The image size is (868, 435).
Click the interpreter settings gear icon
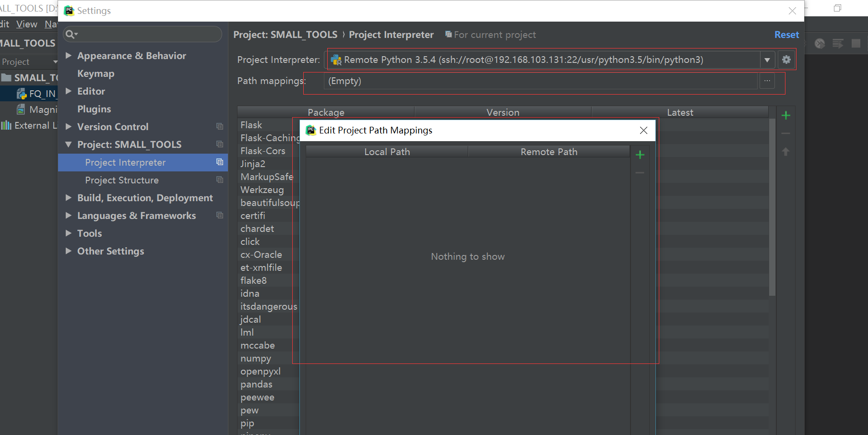(x=786, y=60)
